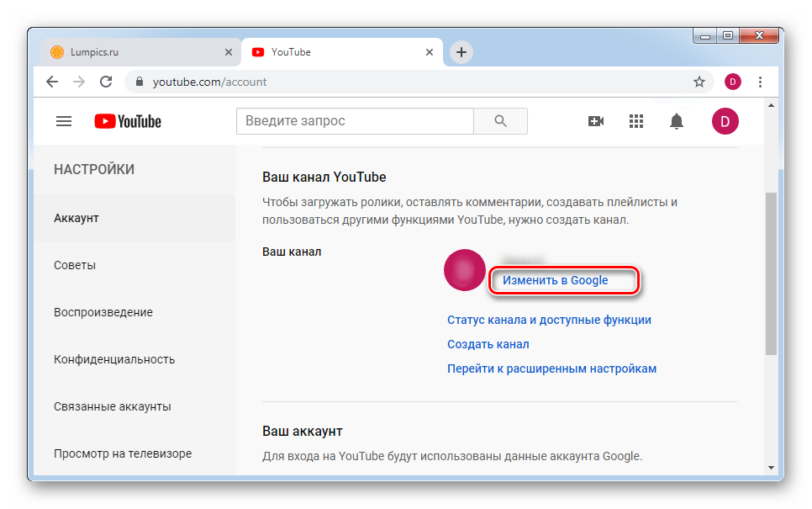The image size is (812, 509).
Task: Open the YouTube apps grid
Action: [x=636, y=121]
